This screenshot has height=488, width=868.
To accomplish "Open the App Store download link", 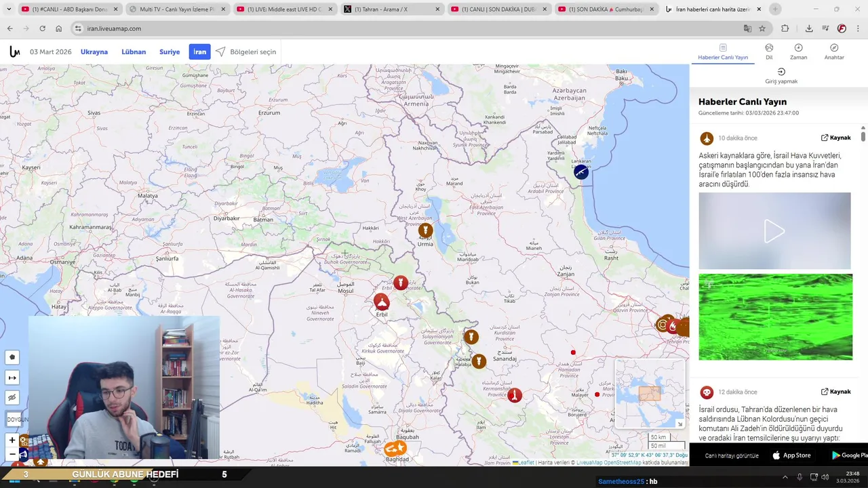I will point(791,455).
